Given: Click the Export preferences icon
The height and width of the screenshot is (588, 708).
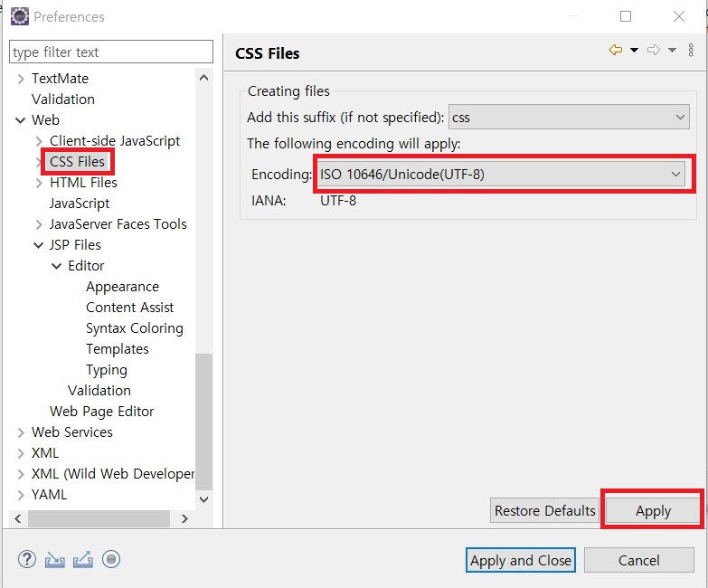Looking at the screenshot, I should (x=83, y=560).
